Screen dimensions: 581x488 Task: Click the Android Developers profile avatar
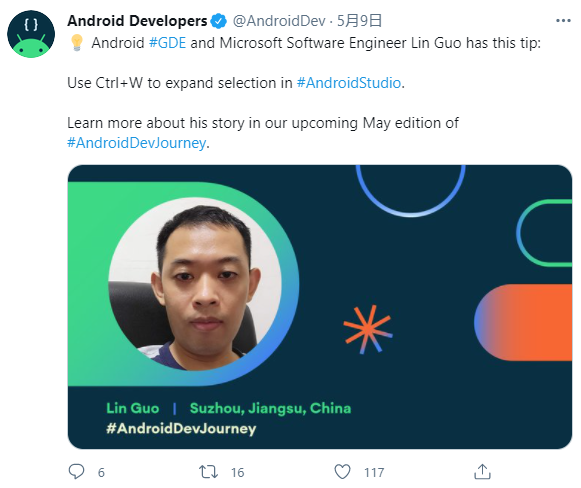click(x=31, y=34)
